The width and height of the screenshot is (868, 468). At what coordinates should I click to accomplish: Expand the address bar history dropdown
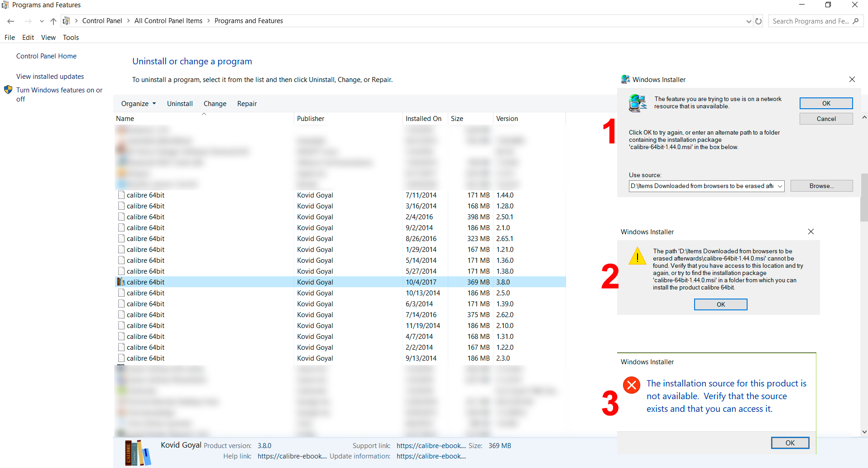point(748,21)
